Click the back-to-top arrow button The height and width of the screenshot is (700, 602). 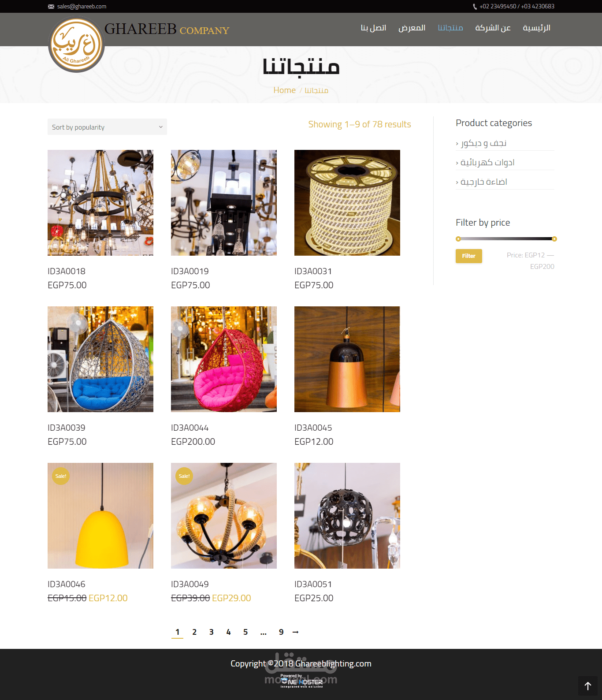click(x=587, y=686)
